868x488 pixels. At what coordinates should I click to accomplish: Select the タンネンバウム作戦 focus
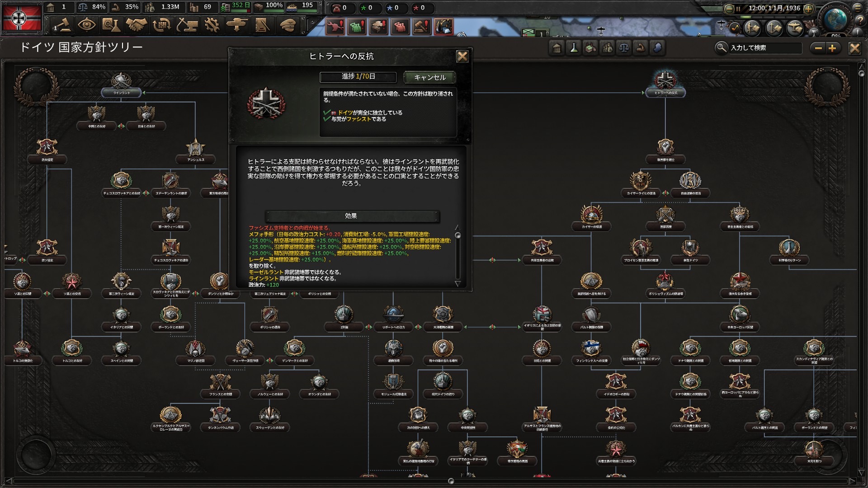pos(220,419)
